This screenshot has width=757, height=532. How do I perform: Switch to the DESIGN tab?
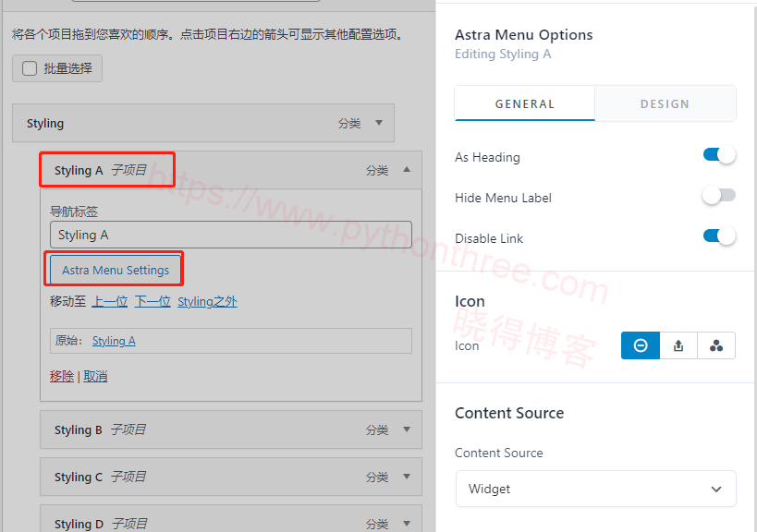(x=665, y=103)
